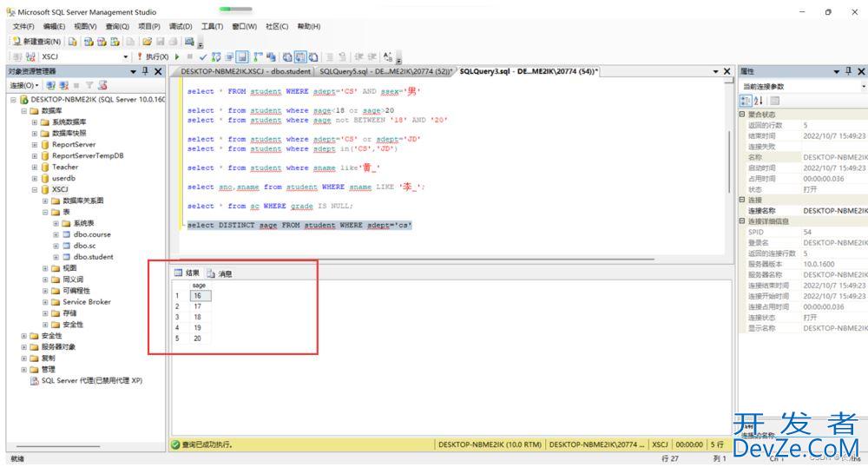The height and width of the screenshot is (467, 868).
Task: Click the New Query (新建查询) button
Action: pos(36,42)
